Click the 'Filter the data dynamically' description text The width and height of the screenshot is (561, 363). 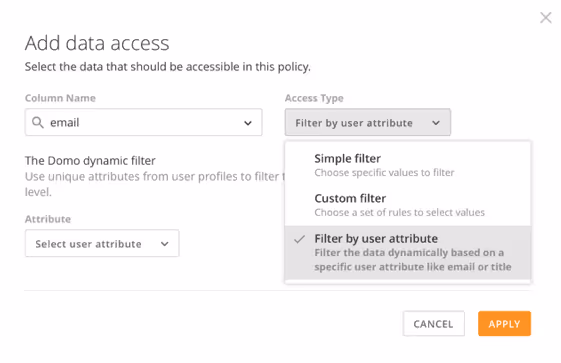tap(413, 260)
